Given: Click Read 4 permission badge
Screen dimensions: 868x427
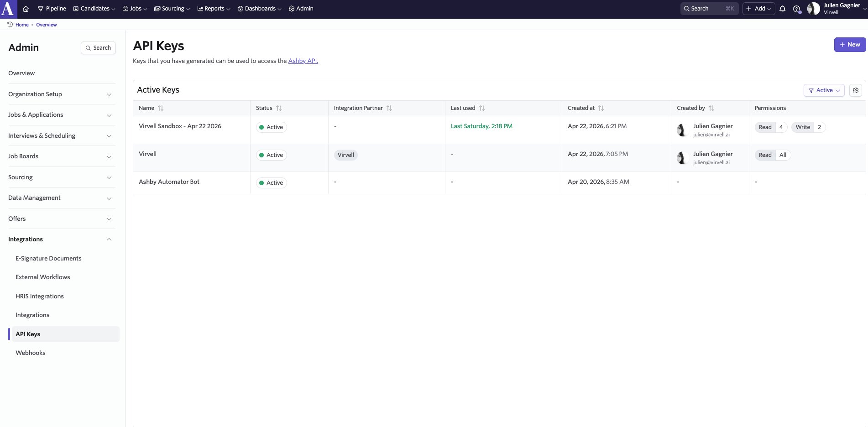Looking at the screenshot, I should pyautogui.click(x=771, y=127).
